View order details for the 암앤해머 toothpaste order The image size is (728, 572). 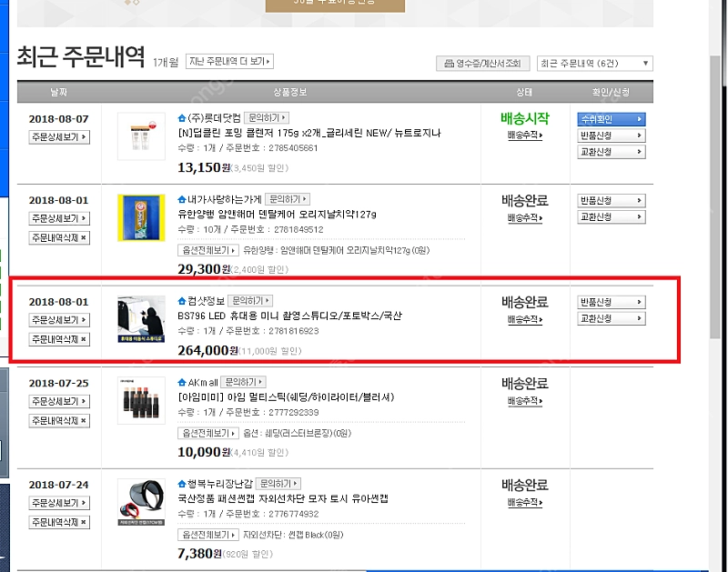pos(59,218)
